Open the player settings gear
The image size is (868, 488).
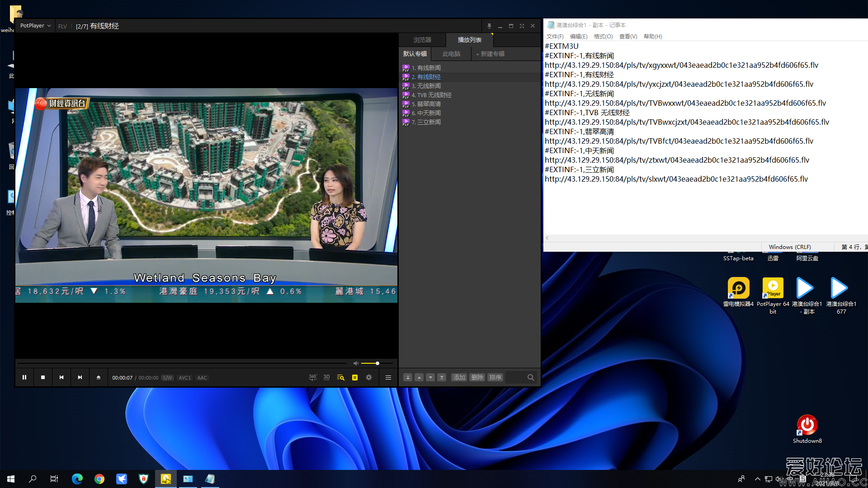[369, 377]
